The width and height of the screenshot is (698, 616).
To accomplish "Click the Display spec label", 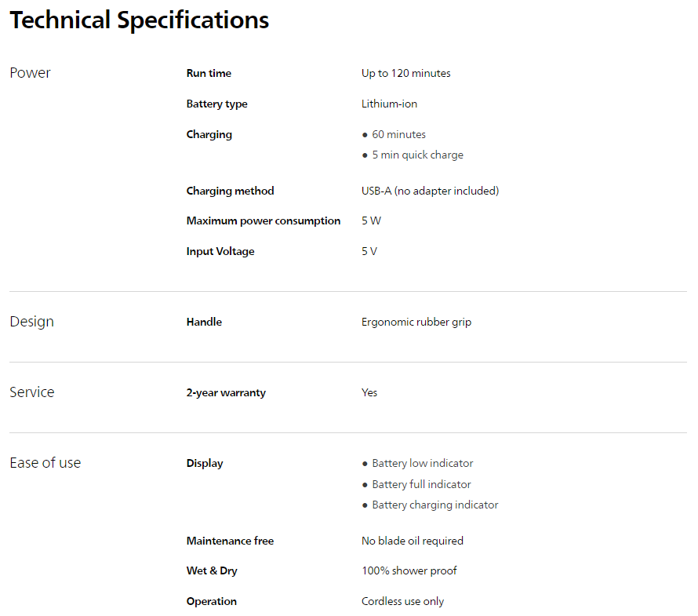I will point(205,464).
